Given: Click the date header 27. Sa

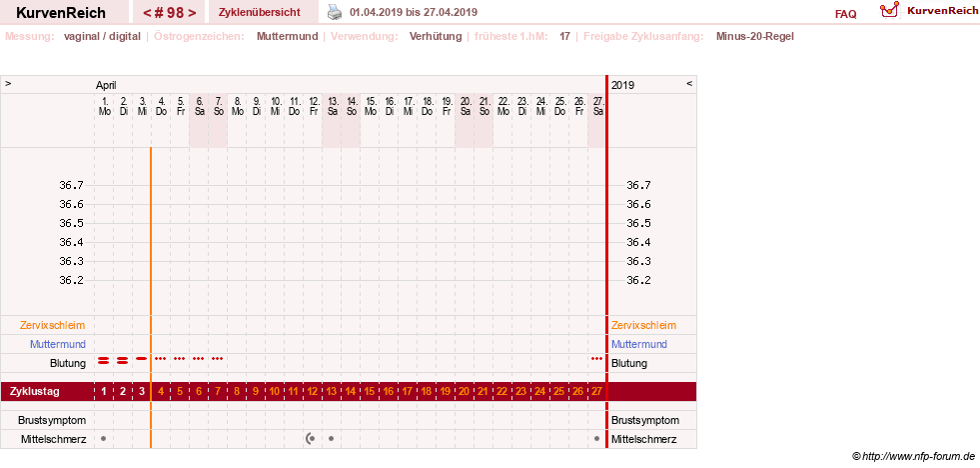Looking at the screenshot, I should pyautogui.click(x=598, y=106).
